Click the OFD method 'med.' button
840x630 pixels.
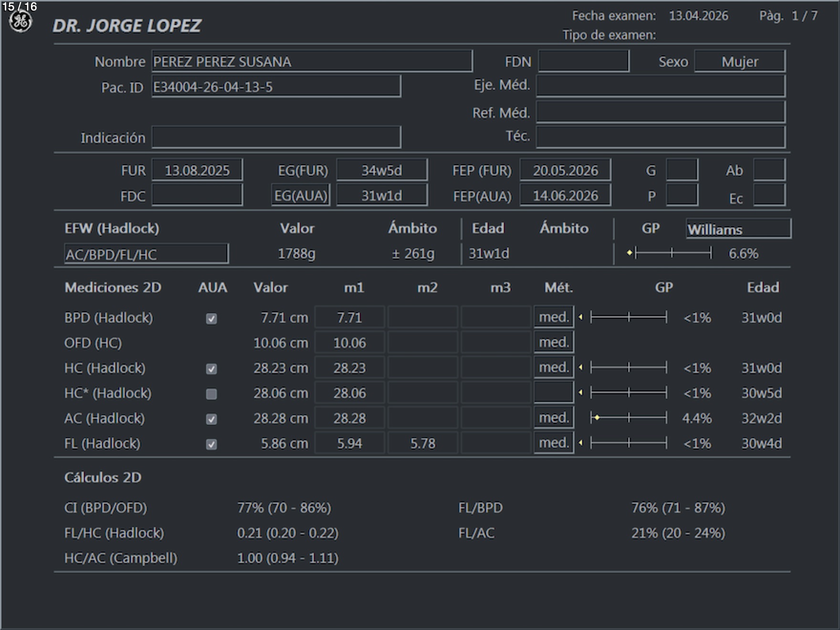(x=554, y=342)
